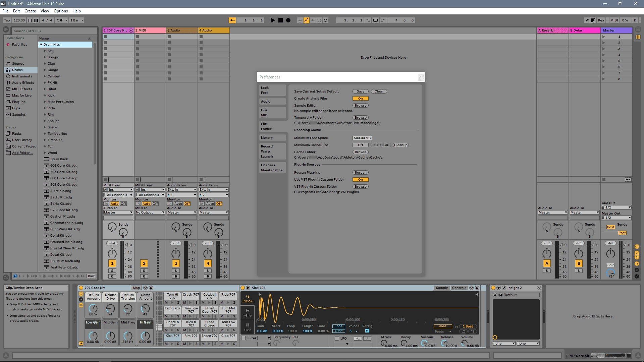Switch to Library tab in Preferences
644x362 pixels.
pos(272,138)
